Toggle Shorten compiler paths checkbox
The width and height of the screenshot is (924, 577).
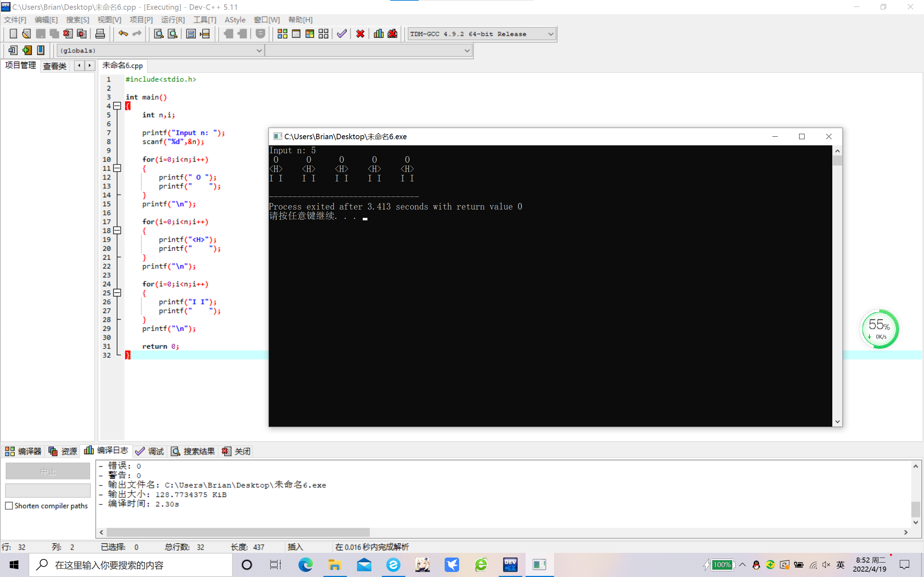[9, 506]
